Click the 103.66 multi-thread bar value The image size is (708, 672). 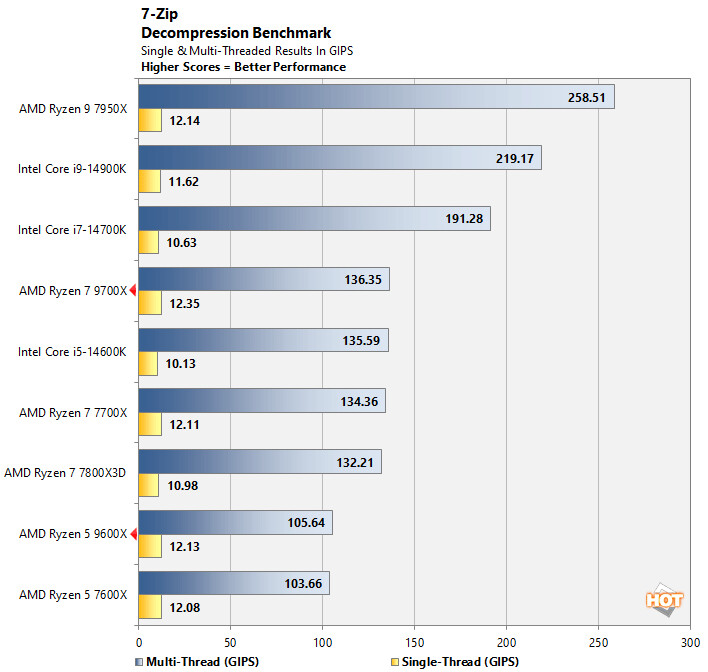(x=303, y=583)
